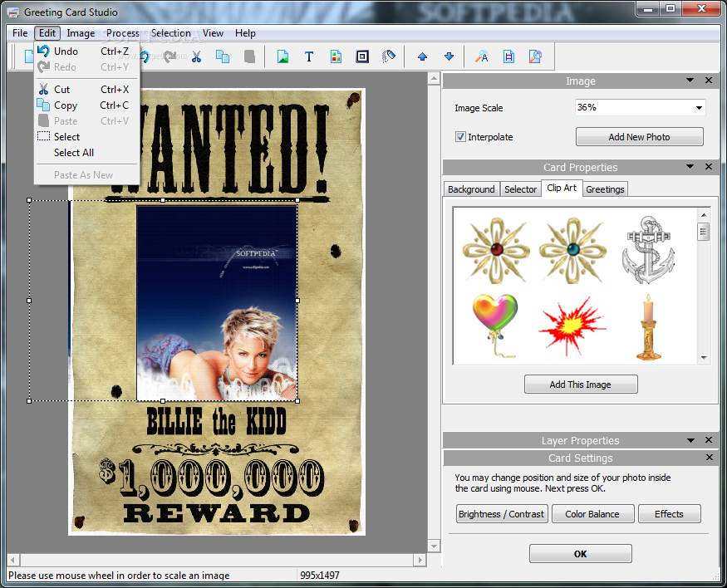Open Brightness / Contrast settings

(x=501, y=514)
